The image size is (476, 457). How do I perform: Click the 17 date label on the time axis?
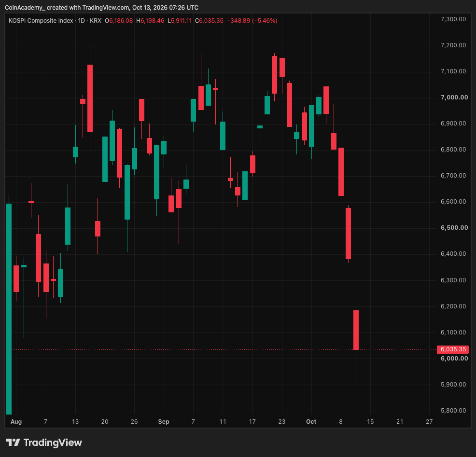pyautogui.click(x=252, y=421)
